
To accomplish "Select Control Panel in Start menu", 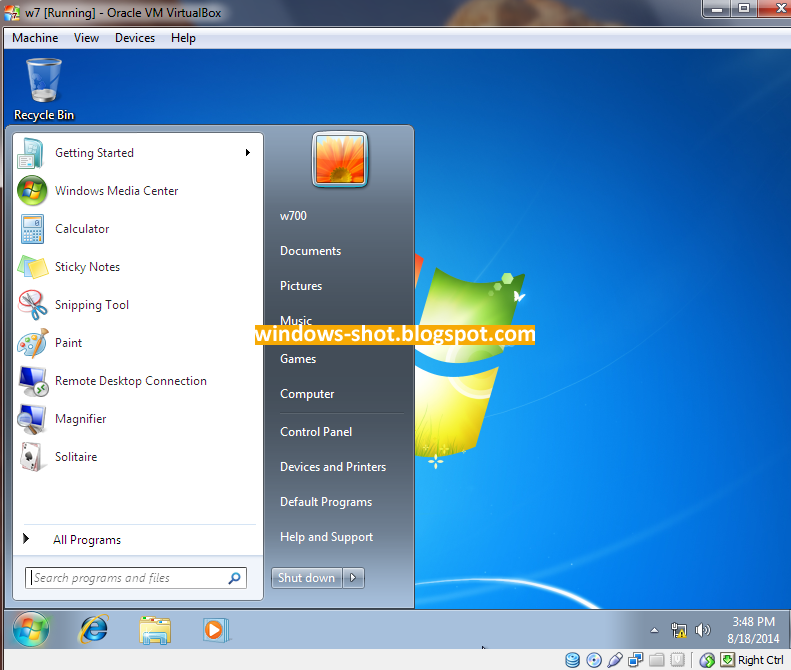I will 316,432.
